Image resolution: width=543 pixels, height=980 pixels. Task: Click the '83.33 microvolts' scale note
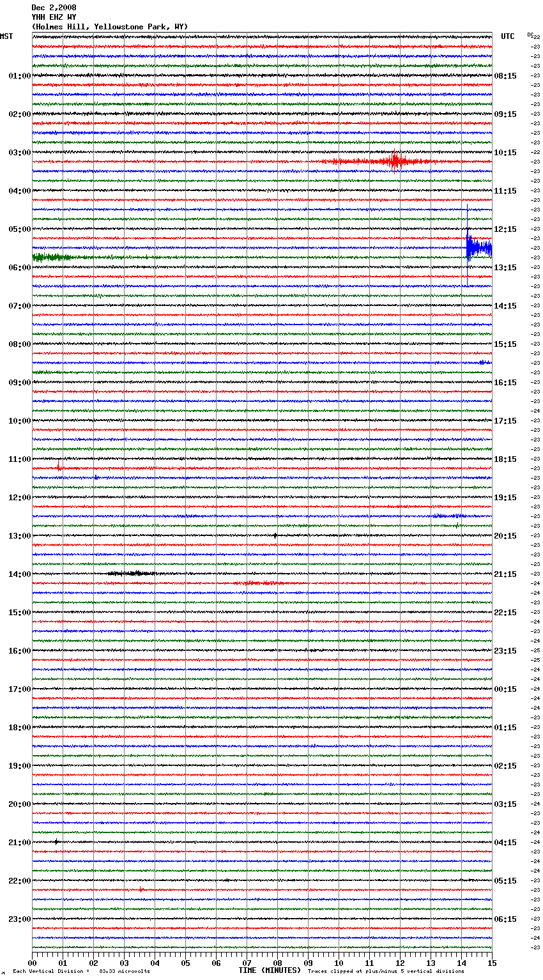(x=125, y=972)
